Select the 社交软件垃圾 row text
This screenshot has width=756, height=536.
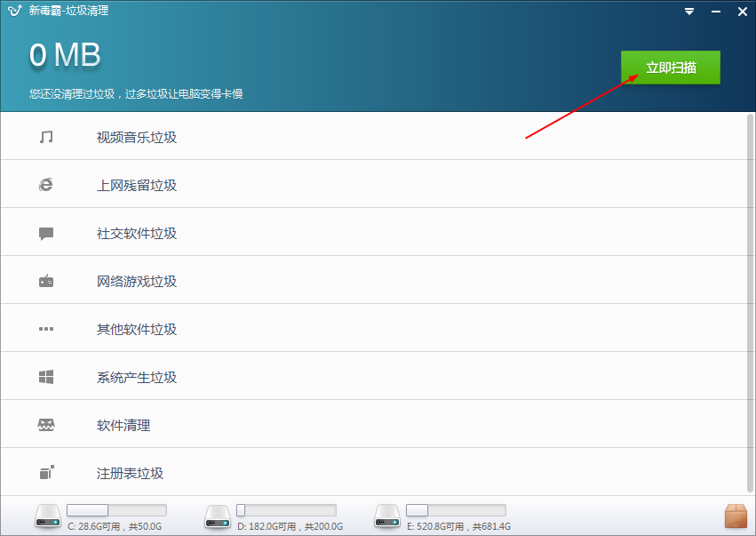137,234
